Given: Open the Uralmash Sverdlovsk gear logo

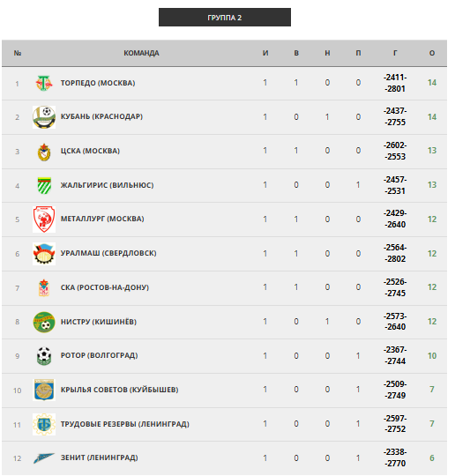Looking at the screenshot, I should [44, 254].
